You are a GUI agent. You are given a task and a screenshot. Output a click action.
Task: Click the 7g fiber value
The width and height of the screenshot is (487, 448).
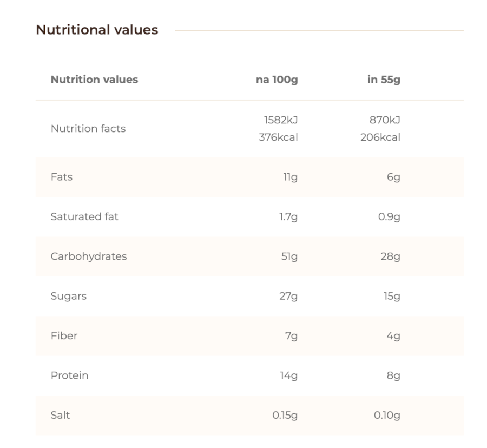tap(292, 336)
